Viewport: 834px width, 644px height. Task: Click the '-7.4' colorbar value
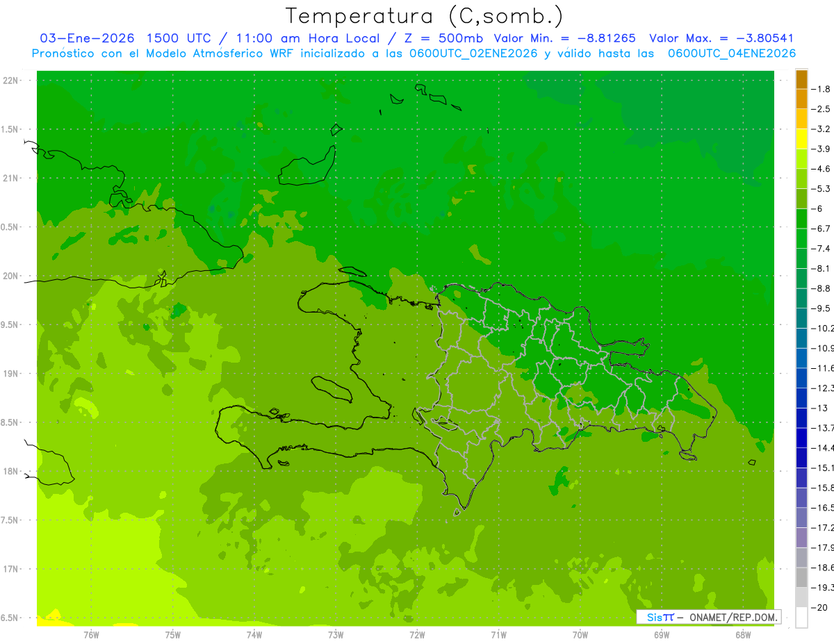pos(821,249)
